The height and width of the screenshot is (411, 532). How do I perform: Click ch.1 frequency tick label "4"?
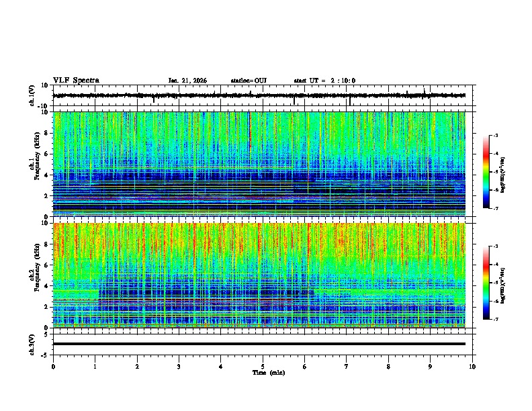(x=47, y=175)
